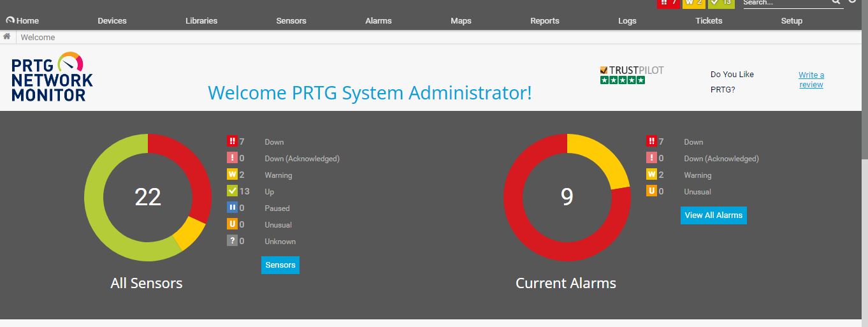The image size is (868, 327).
Task: Click the 9 total in Current Alarms donut
Action: pos(567,197)
